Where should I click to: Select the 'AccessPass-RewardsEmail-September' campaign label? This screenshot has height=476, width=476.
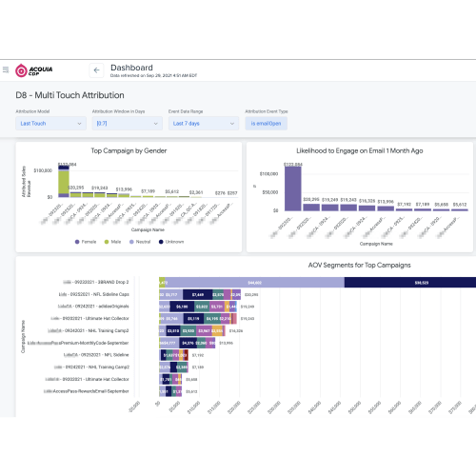coord(86,391)
